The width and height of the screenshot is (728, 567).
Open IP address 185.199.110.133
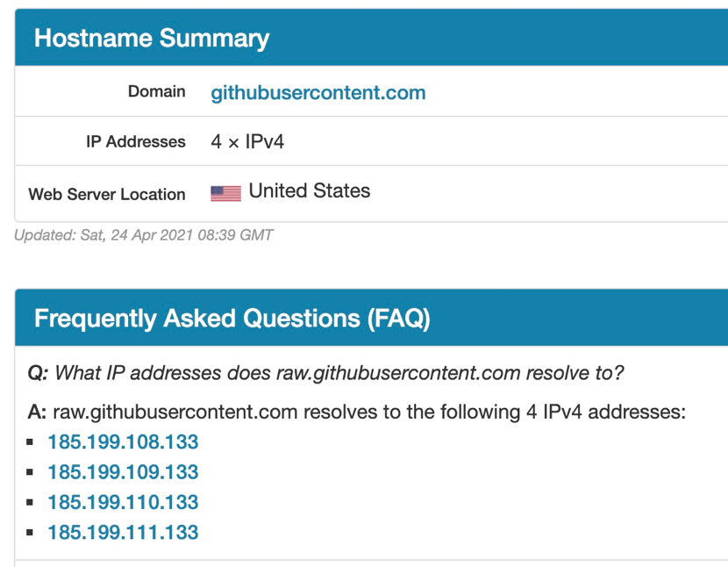123,502
